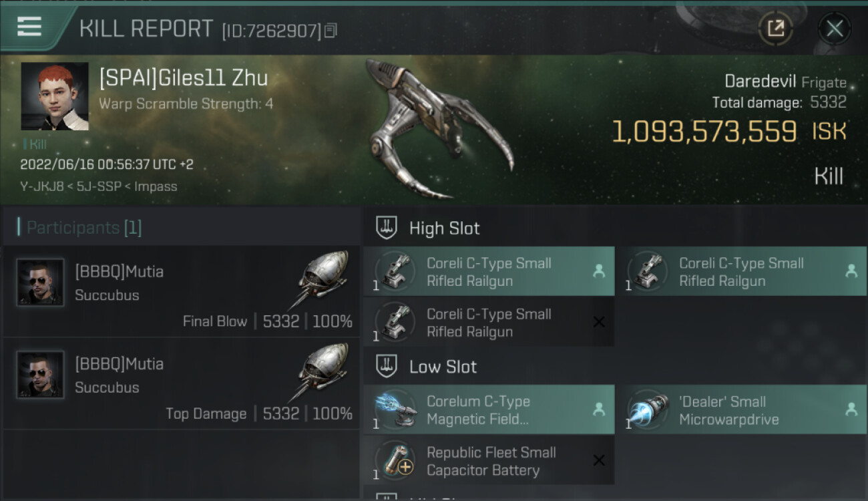Click the Low Slot section icon
This screenshot has height=501, width=868.
point(387,366)
